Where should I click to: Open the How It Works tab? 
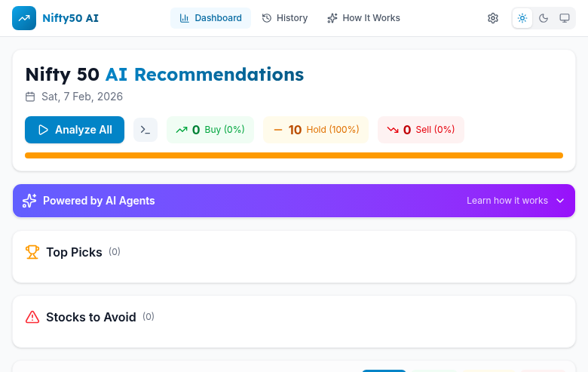(363, 18)
